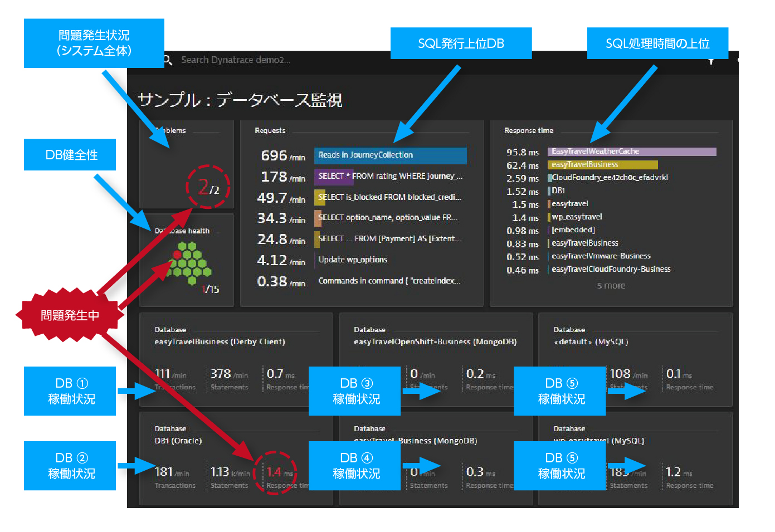Click the 696 /min request rate
775x532 pixels.
pyautogui.click(x=283, y=155)
